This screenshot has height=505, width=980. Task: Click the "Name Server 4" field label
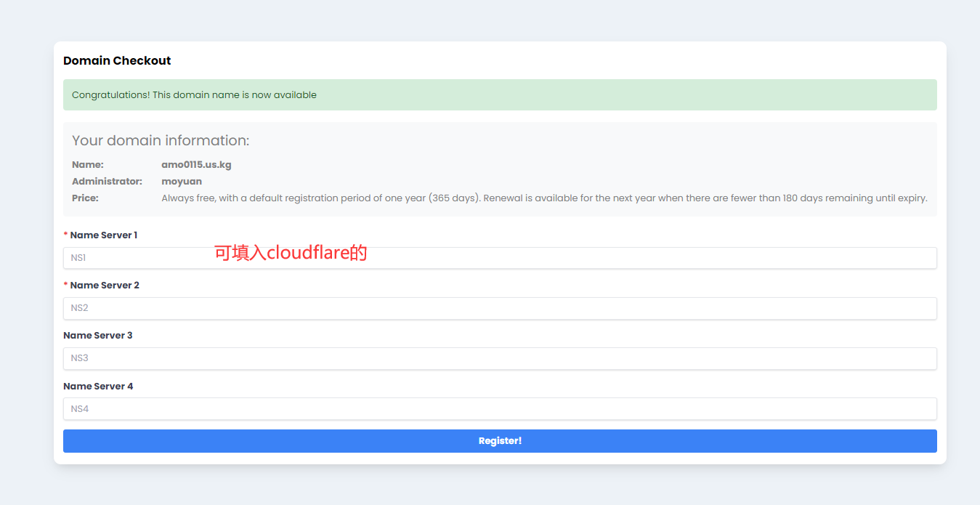point(98,386)
